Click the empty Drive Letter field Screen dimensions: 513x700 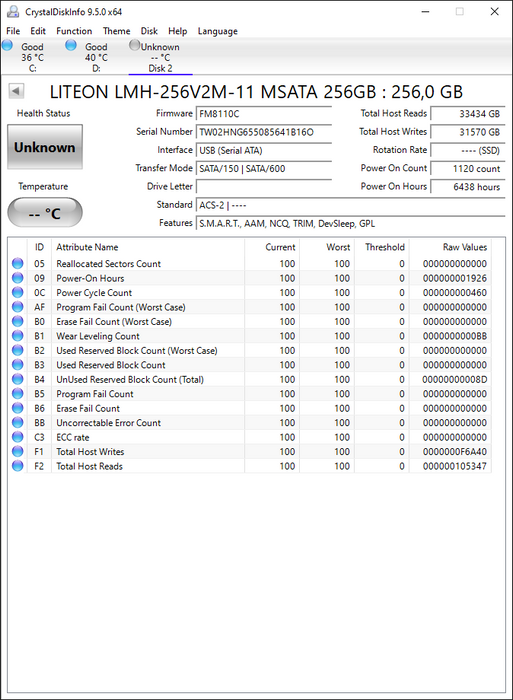[264, 187]
